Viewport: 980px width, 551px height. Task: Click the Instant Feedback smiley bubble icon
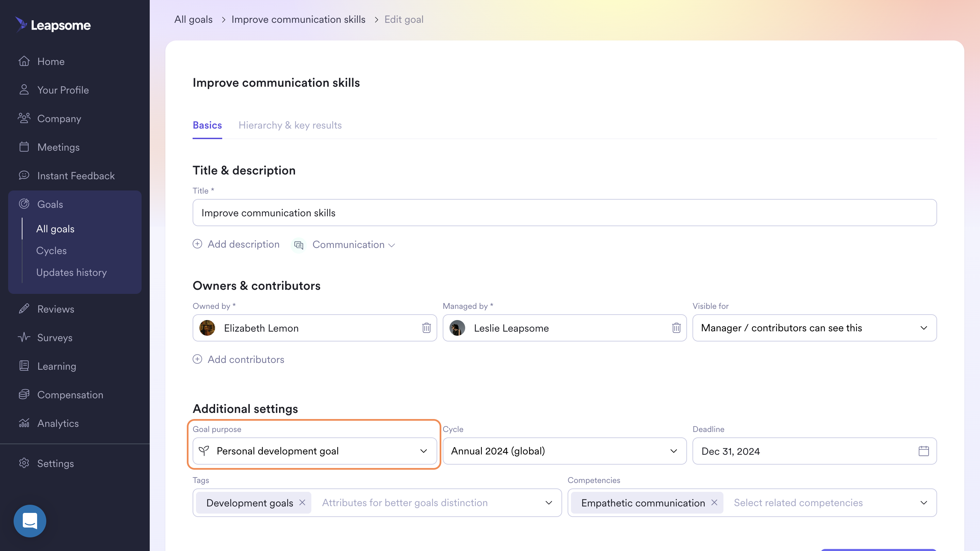[24, 175]
